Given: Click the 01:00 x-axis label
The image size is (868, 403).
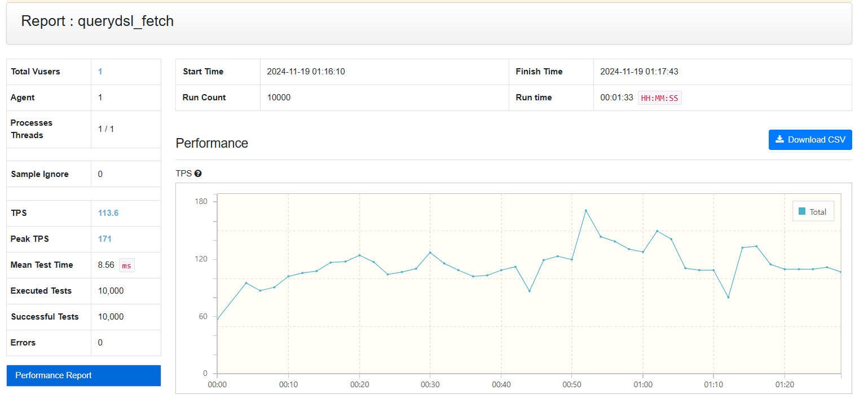Looking at the screenshot, I should [x=642, y=384].
